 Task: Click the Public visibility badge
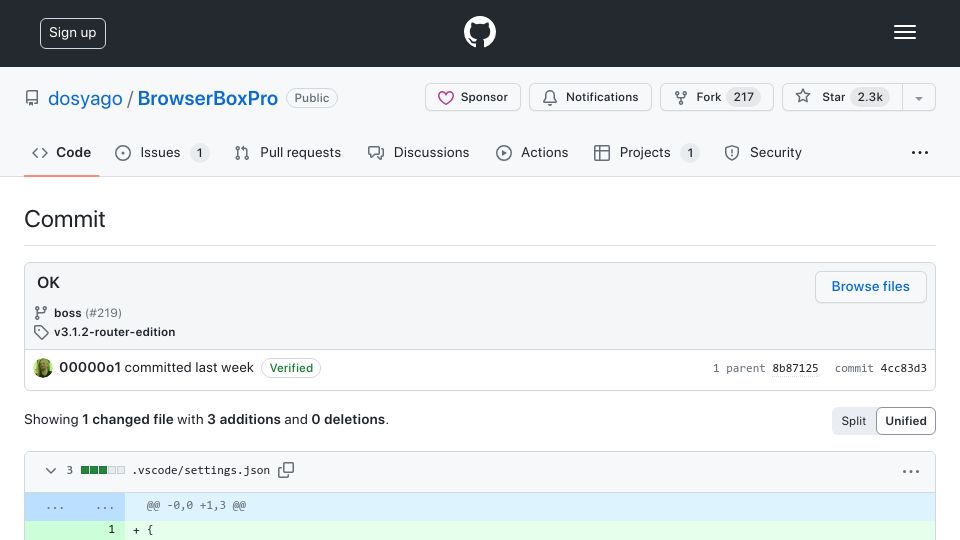pyautogui.click(x=312, y=98)
